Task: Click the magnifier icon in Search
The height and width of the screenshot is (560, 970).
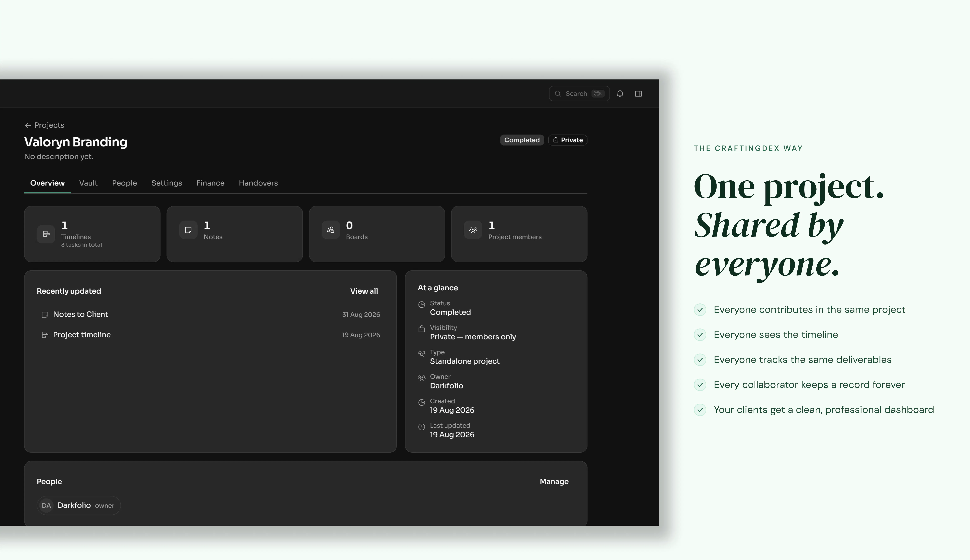Action: (x=558, y=94)
